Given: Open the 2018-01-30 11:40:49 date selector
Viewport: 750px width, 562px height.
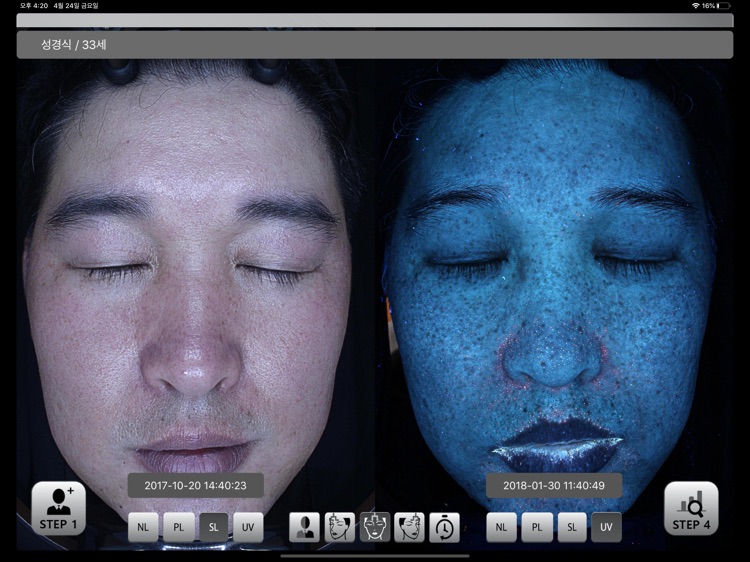Looking at the screenshot, I should point(554,486).
